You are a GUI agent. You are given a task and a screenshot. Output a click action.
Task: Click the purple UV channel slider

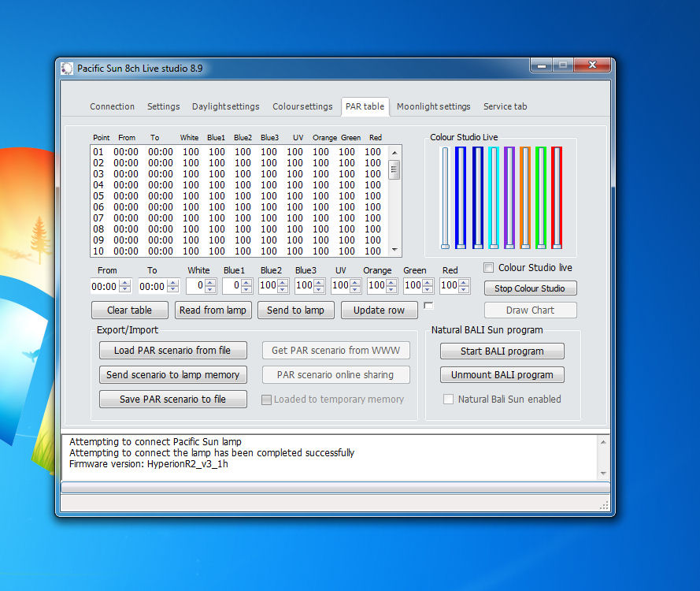(x=509, y=198)
